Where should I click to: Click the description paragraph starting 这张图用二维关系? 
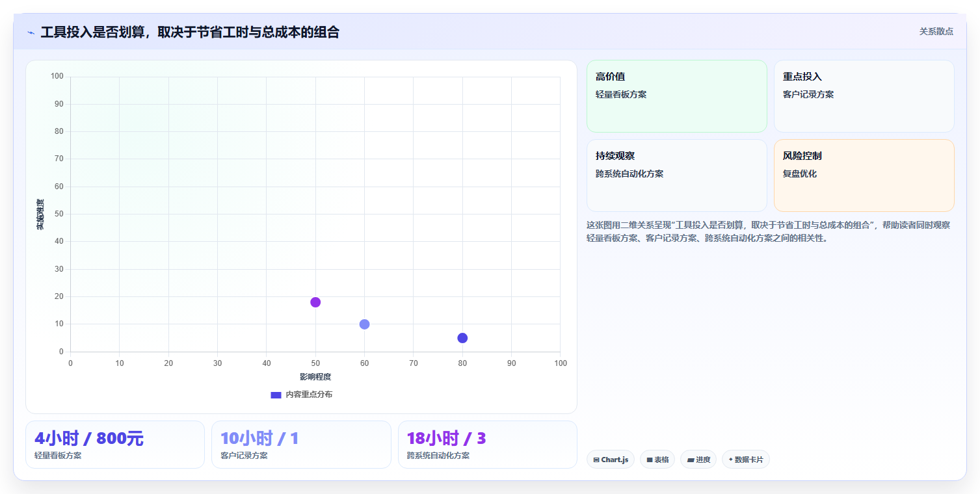(x=769, y=231)
